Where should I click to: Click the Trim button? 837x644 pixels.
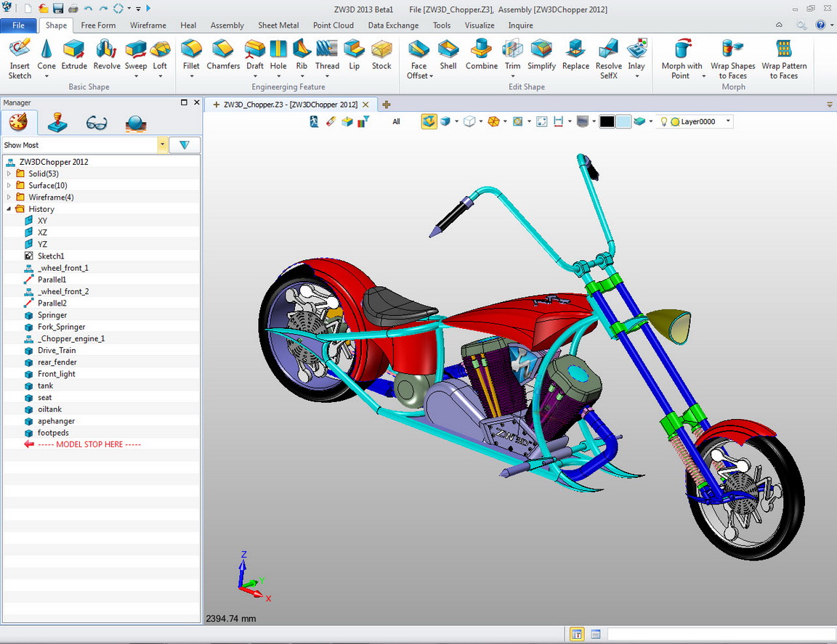(512, 54)
